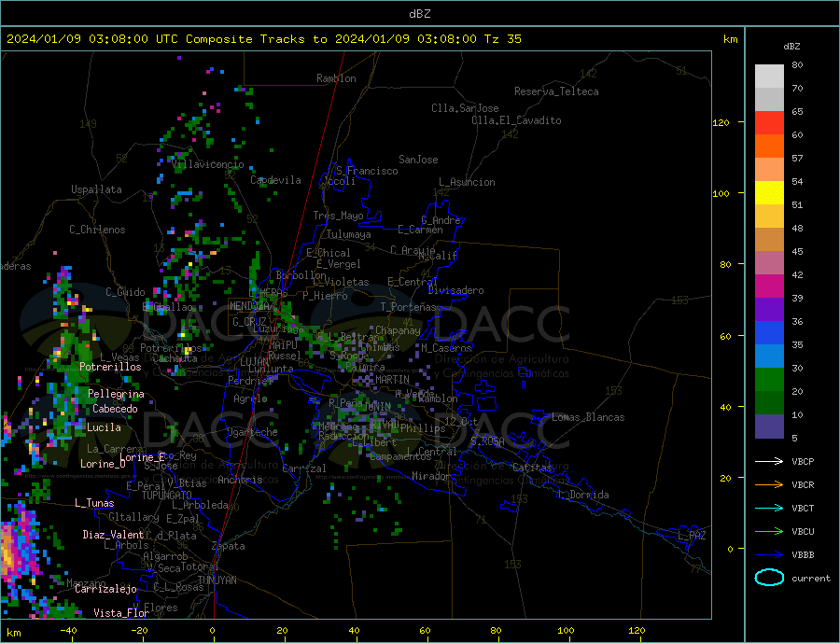Click the green VBCU arrow in legend

tap(769, 531)
